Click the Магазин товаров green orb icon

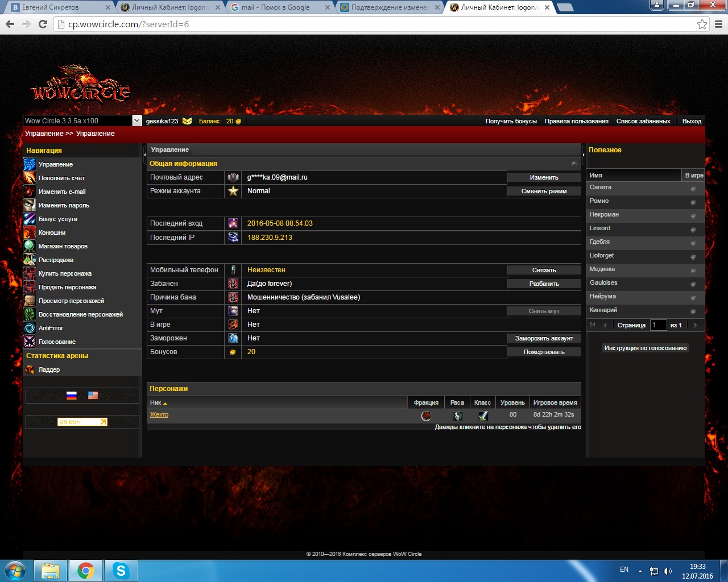[x=30, y=246]
